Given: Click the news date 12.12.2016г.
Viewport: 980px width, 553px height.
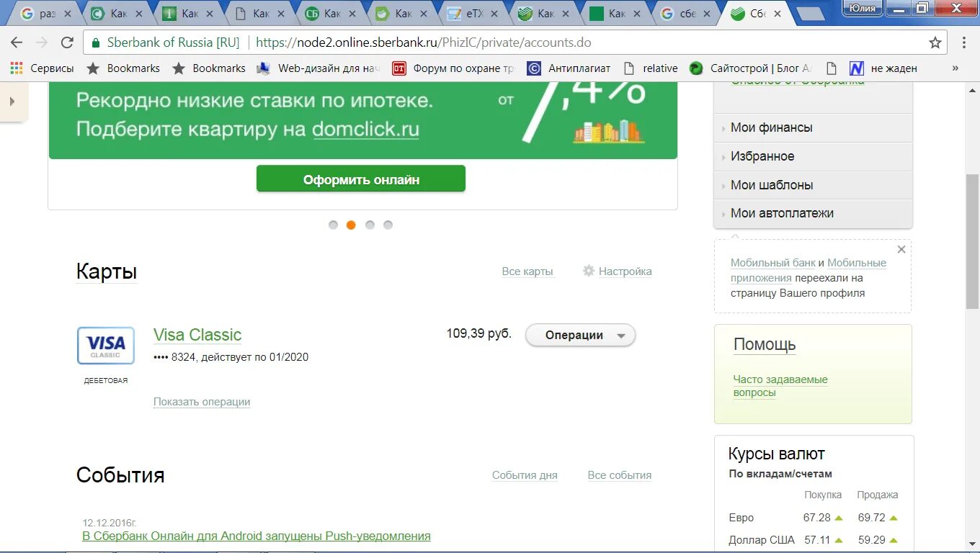Looking at the screenshot, I should [x=110, y=523].
